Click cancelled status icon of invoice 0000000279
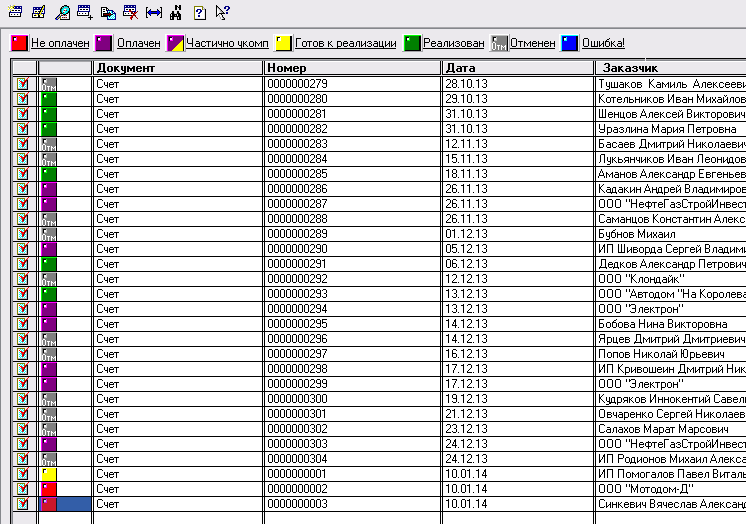 click(49, 84)
